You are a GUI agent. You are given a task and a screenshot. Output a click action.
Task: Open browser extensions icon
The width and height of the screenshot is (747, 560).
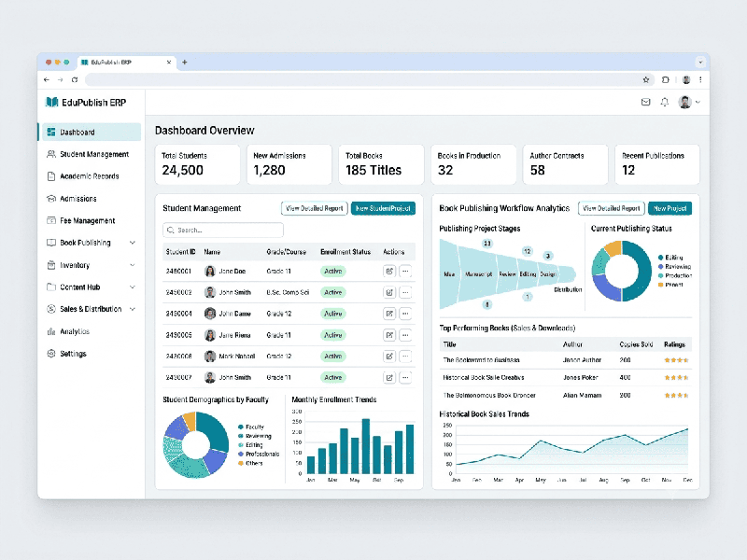click(x=666, y=79)
